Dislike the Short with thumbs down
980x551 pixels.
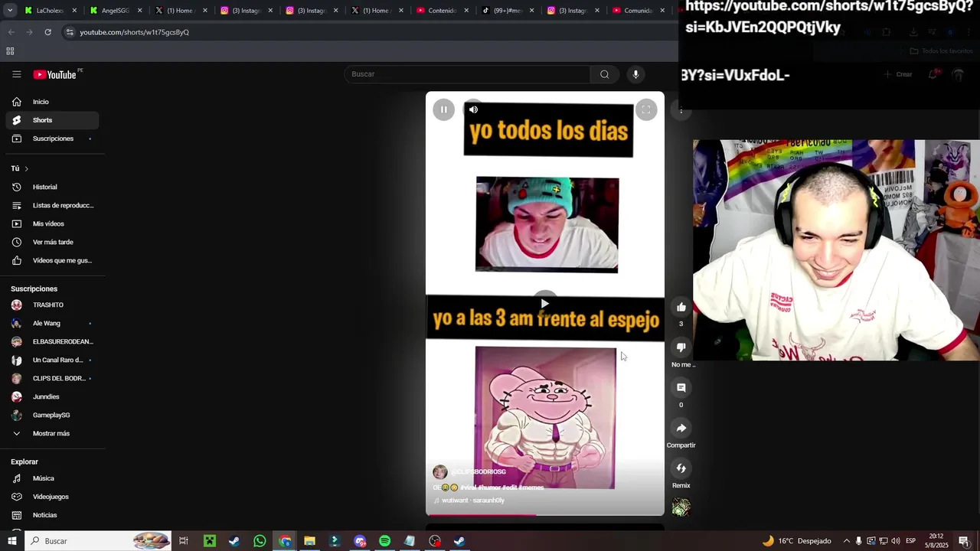coord(681,347)
